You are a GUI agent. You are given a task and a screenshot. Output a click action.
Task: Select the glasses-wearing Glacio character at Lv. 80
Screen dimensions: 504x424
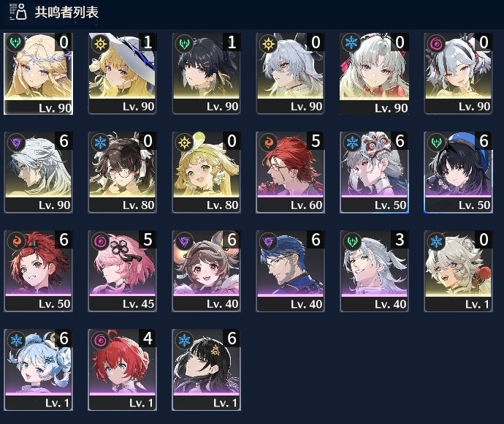click(122, 172)
